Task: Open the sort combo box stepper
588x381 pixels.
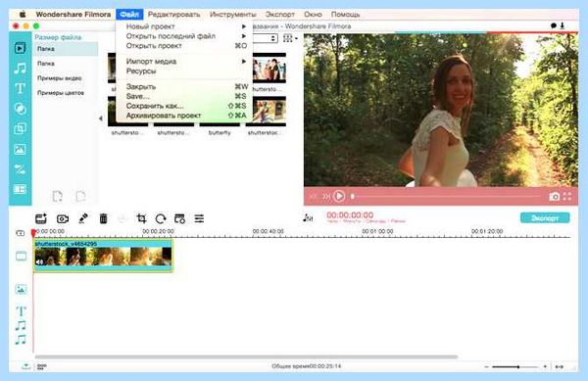Action: [x=273, y=38]
